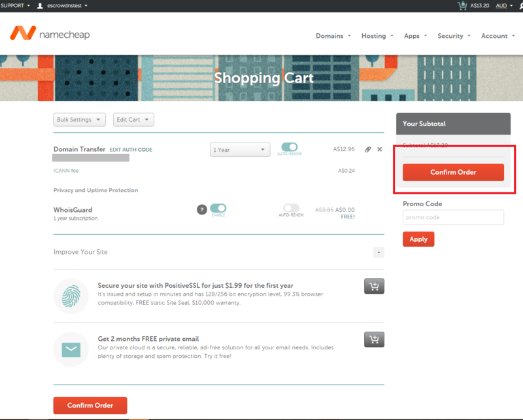Screen dimensions: 523x420
Task: Add private email to cart using cart icon
Action: point(374,340)
